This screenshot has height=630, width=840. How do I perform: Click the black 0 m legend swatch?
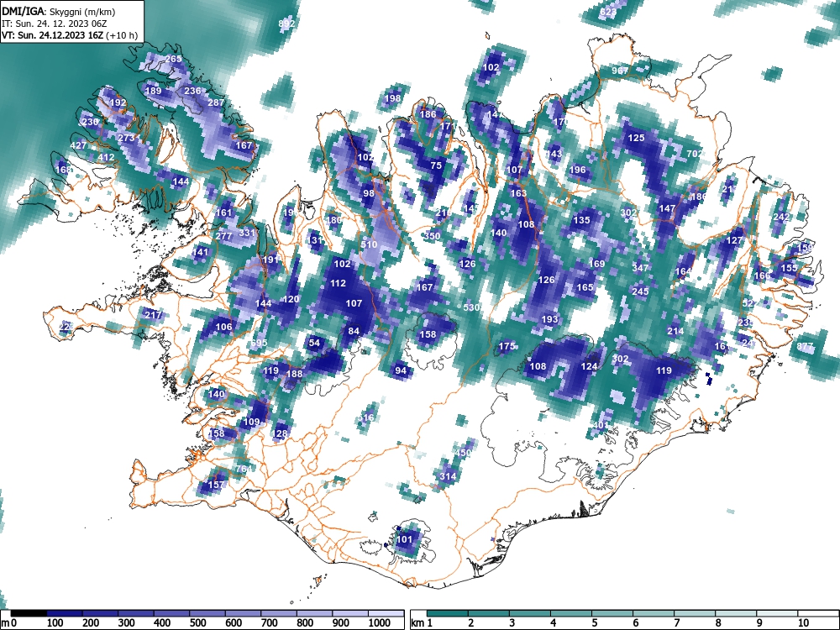click(29, 613)
